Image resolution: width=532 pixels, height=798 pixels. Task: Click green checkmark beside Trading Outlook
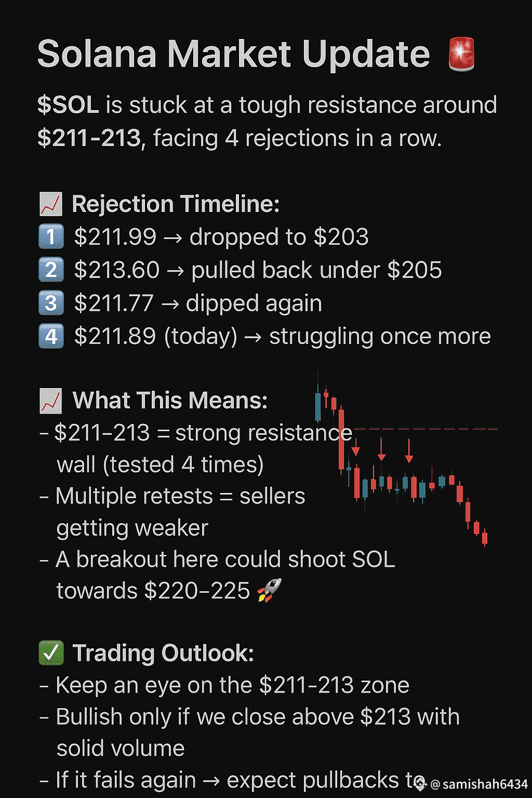(x=51, y=653)
